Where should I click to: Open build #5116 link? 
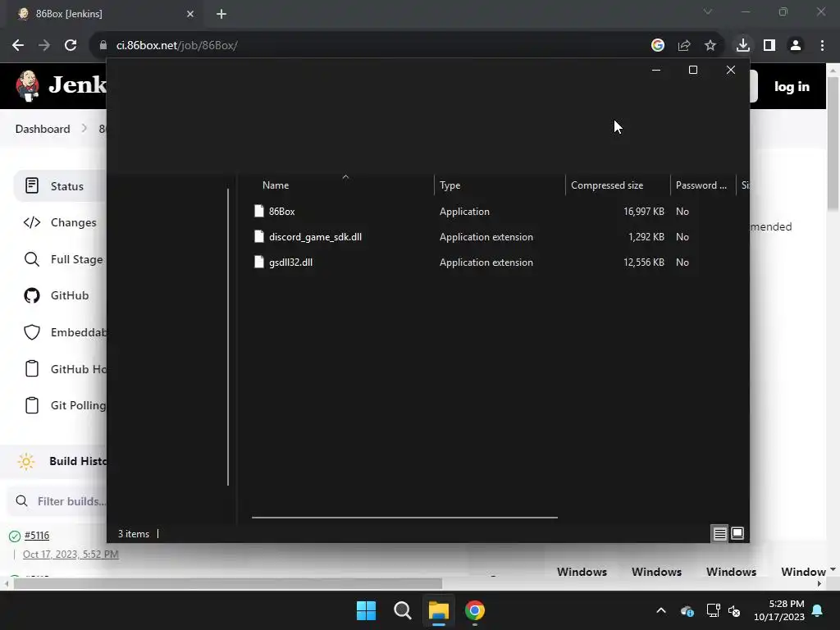point(37,535)
